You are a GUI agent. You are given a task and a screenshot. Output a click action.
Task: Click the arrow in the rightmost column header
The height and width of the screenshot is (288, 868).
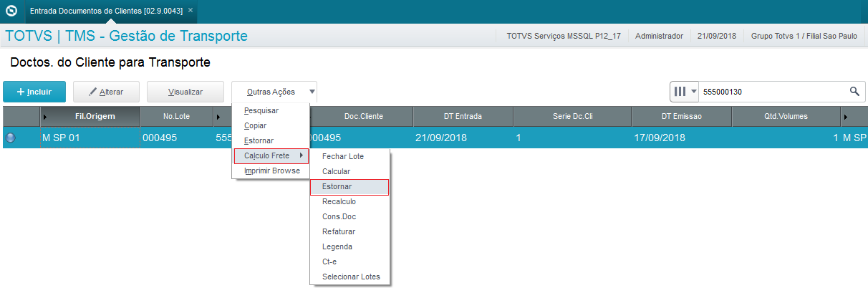(x=846, y=116)
